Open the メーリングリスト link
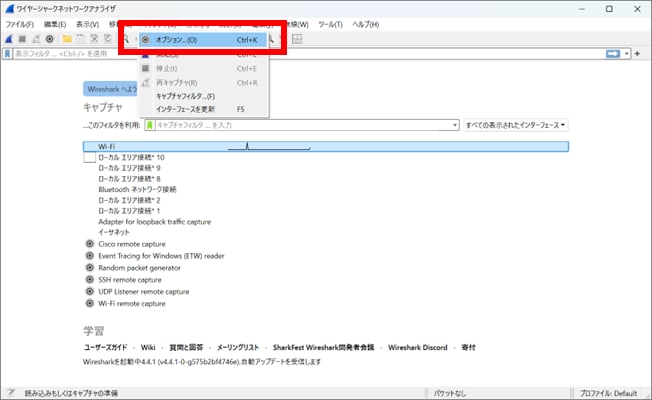 pos(238,347)
